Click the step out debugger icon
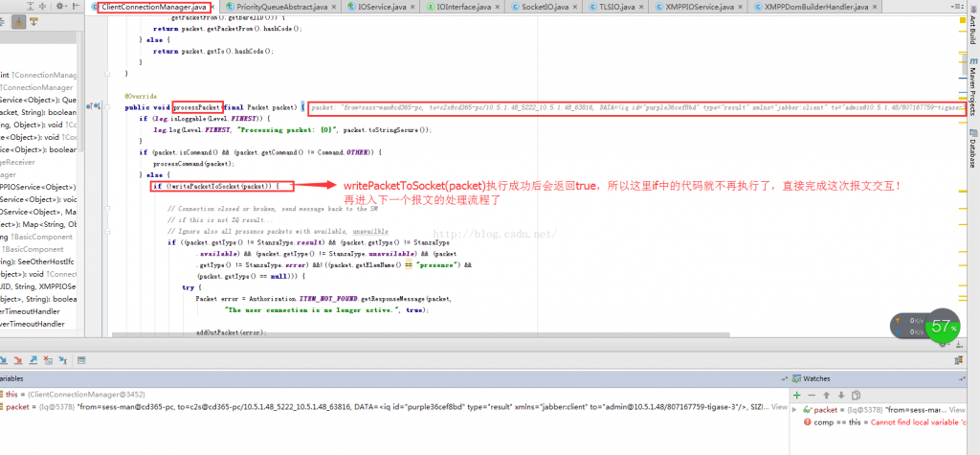 click(33, 360)
